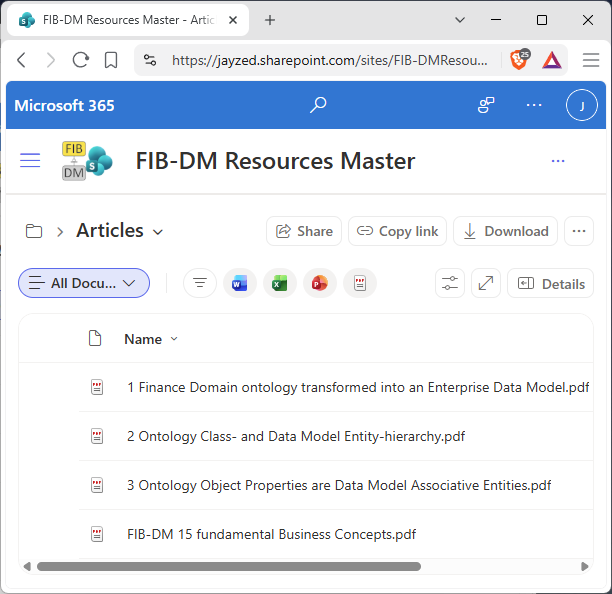
Task: Open the tab search dropdown chevron
Action: pyautogui.click(x=460, y=20)
